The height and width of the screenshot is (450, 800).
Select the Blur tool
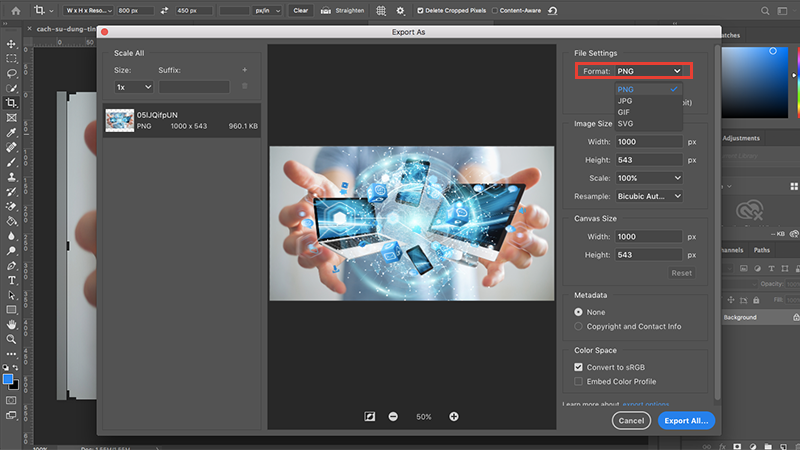[x=11, y=236]
